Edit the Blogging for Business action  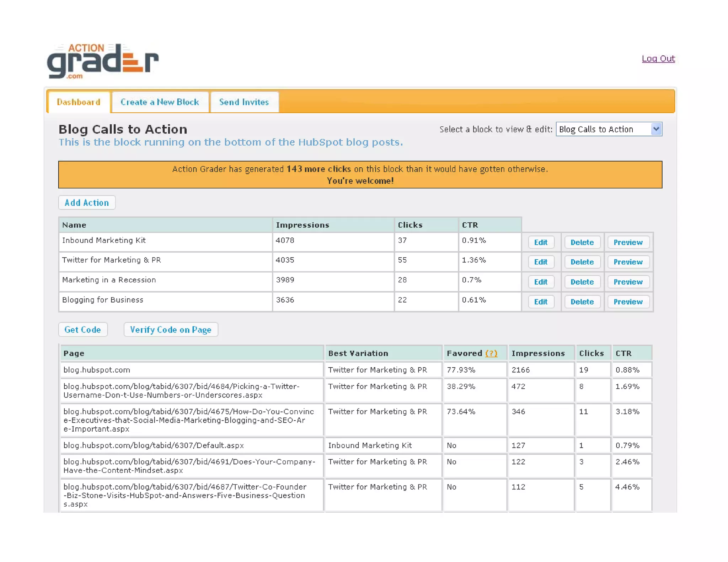(540, 302)
